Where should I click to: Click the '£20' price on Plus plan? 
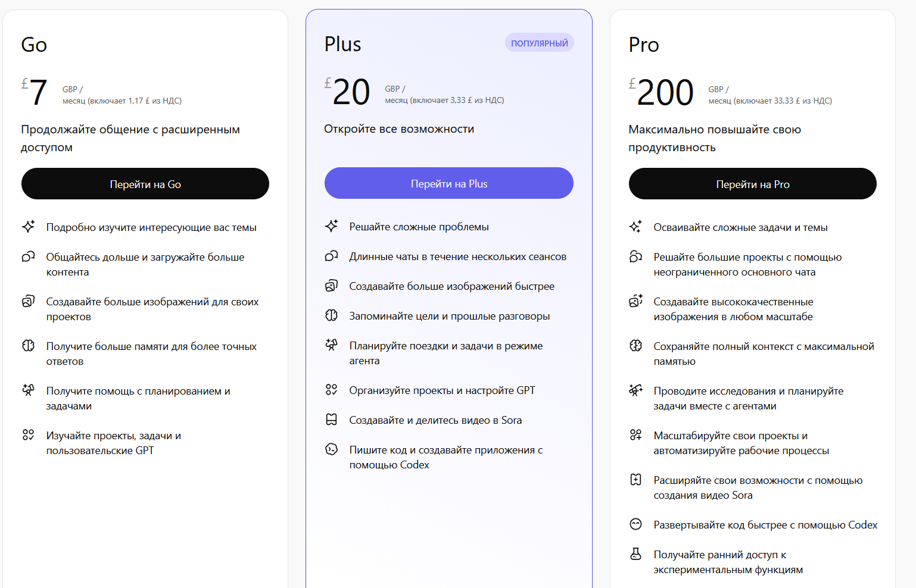click(x=348, y=92)
